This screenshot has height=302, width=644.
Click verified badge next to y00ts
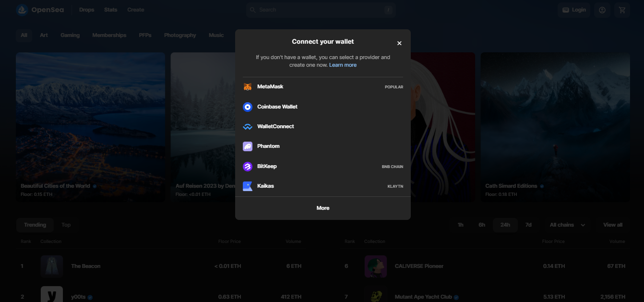click(x=90, y=297)
